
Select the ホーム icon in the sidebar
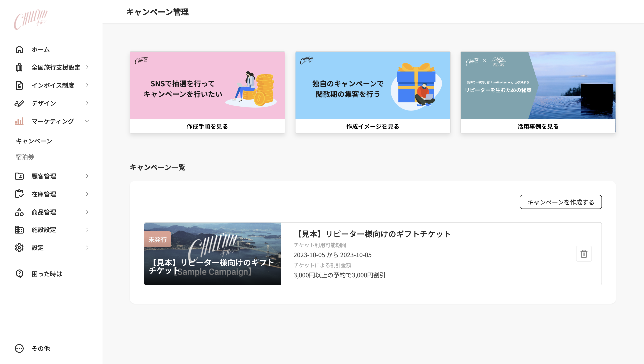tap(19, 49)
